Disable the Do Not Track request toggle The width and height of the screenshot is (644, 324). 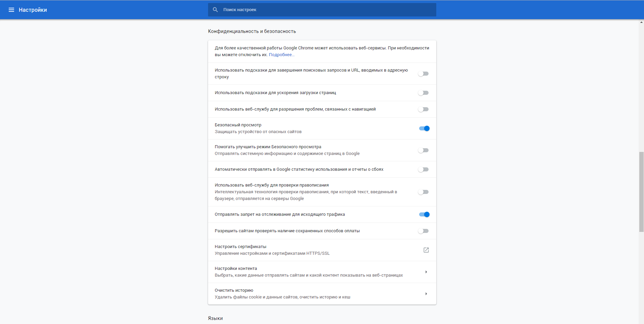coord(424,214)
